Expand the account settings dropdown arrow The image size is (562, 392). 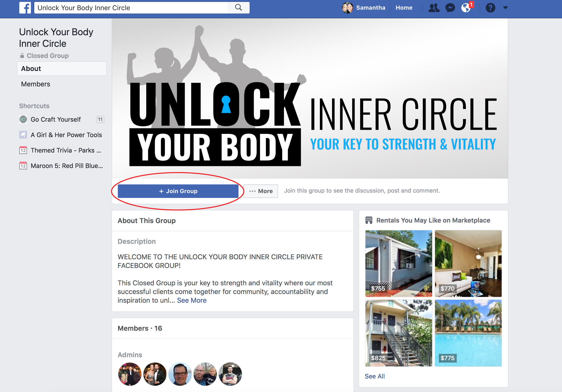[506, 8]
